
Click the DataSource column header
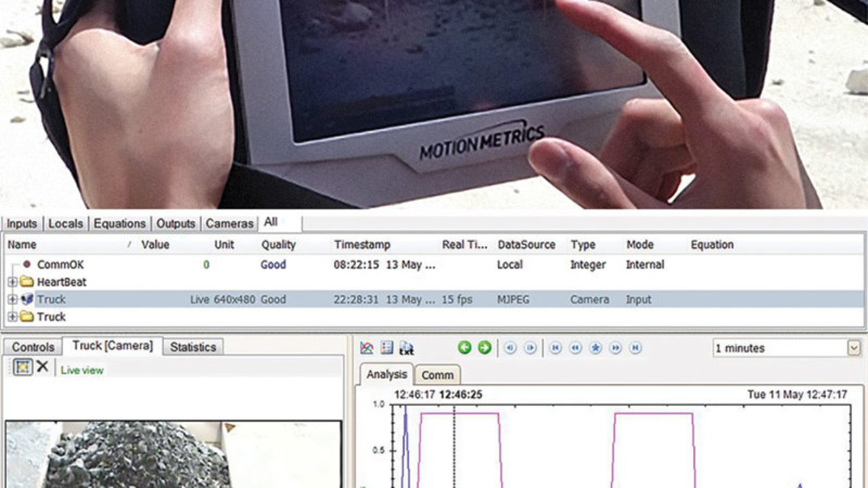(526, 245)
